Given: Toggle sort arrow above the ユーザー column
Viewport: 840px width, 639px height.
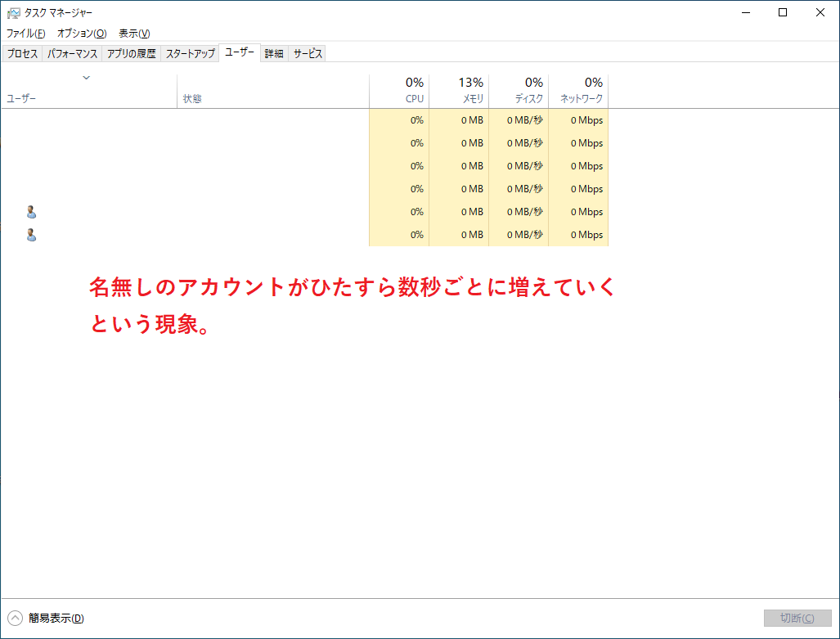Looking at the screenshot, I should coord(86,78).
